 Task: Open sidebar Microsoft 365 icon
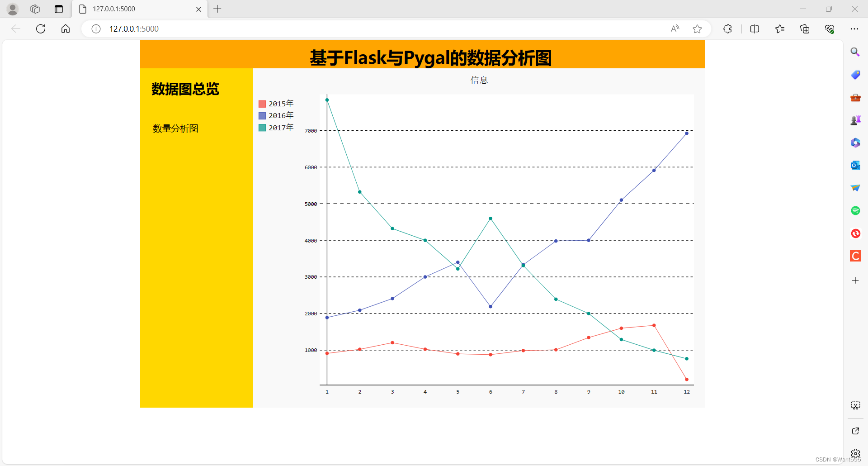(855, 143)
